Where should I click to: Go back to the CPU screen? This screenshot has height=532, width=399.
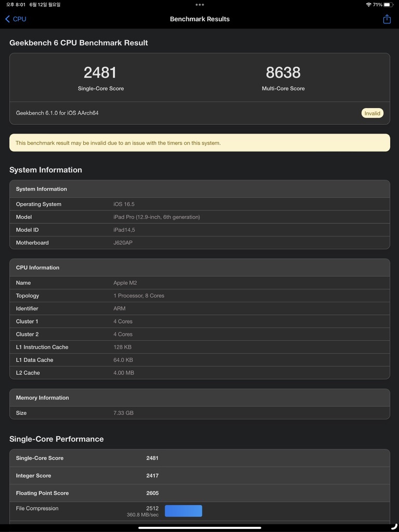16,19
